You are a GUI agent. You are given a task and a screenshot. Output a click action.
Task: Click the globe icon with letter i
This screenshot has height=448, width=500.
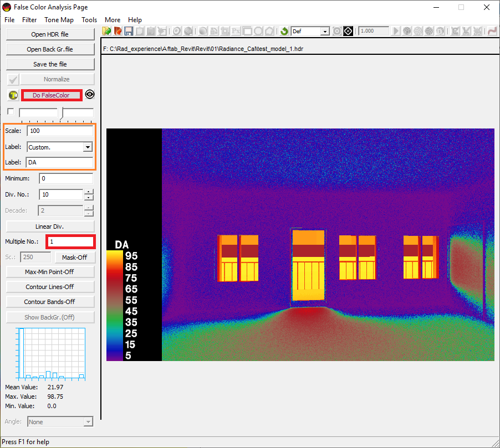[x=440, y=31]
